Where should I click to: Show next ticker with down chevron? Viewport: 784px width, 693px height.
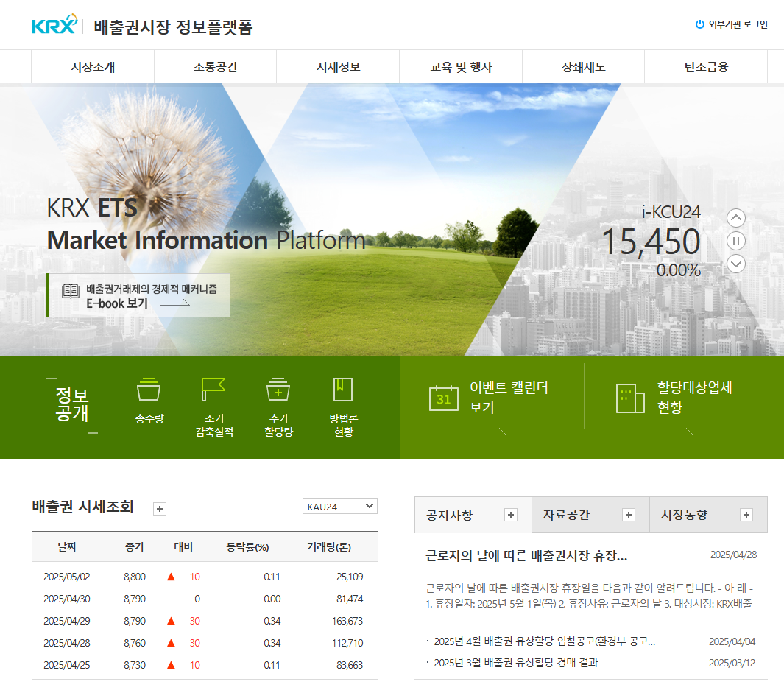(735, 264)
